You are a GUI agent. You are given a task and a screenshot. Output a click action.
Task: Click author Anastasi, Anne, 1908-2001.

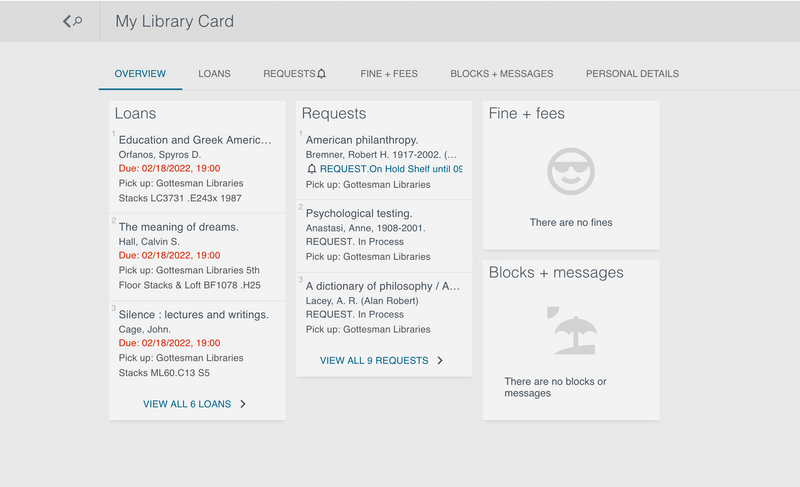365,228
